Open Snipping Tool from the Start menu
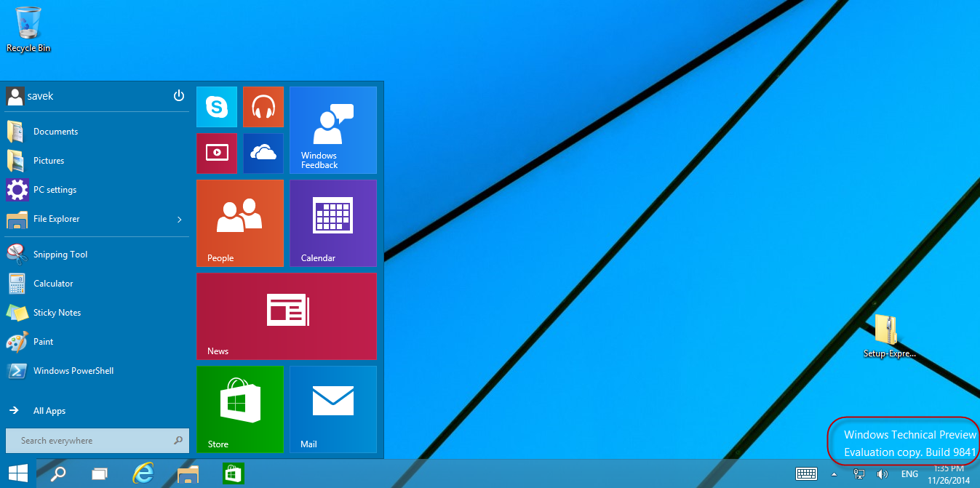 pyautogui.click(x=60, y=254)
